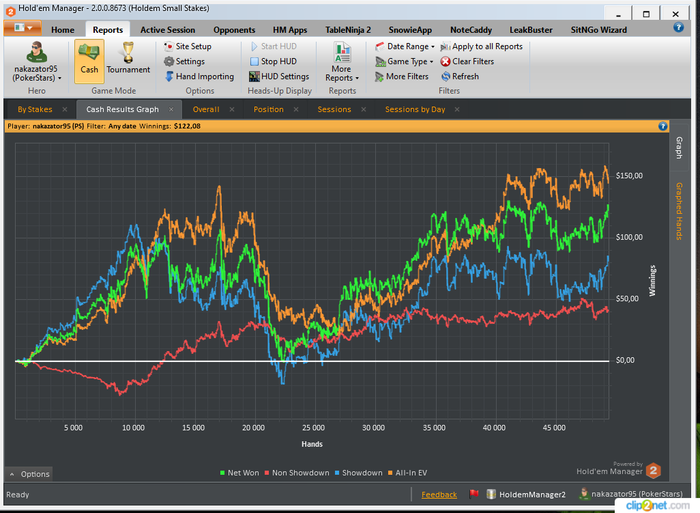Screen dimensions: 700x513
Task: Toggle Showdown legend series
Action: coord(358,473)
